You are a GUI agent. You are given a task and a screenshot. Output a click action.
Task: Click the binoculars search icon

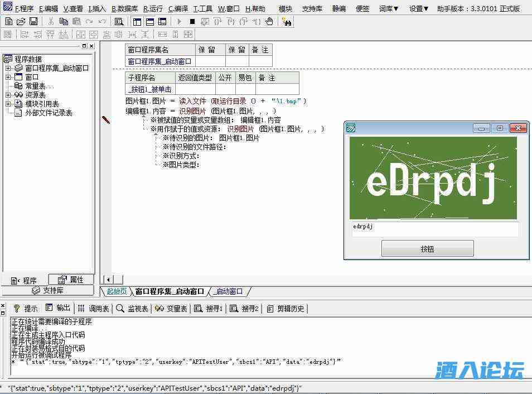click(x=287, y=22)
